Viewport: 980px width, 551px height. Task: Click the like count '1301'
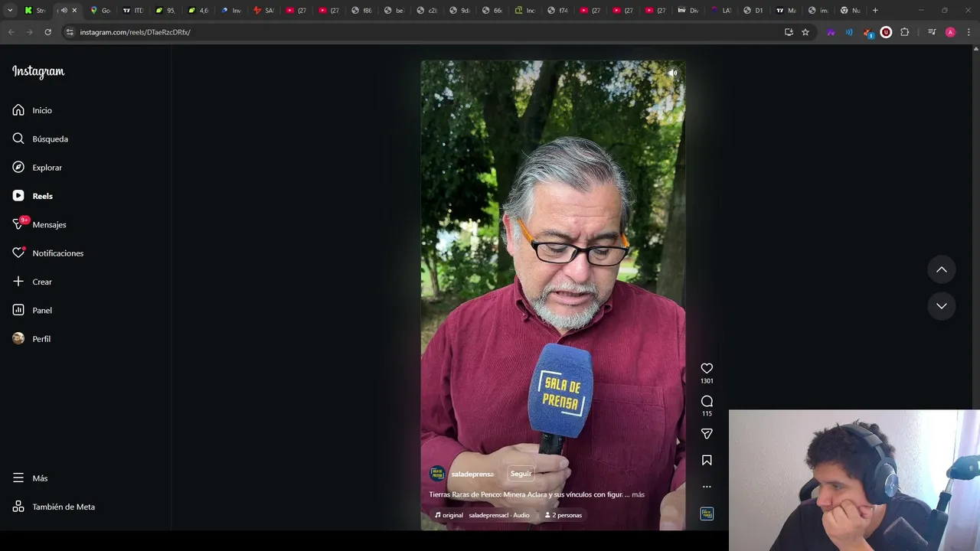(707, 380)
